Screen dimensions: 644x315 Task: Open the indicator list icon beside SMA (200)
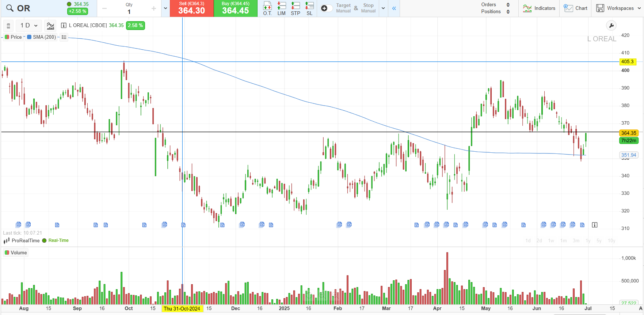(64, 37)
